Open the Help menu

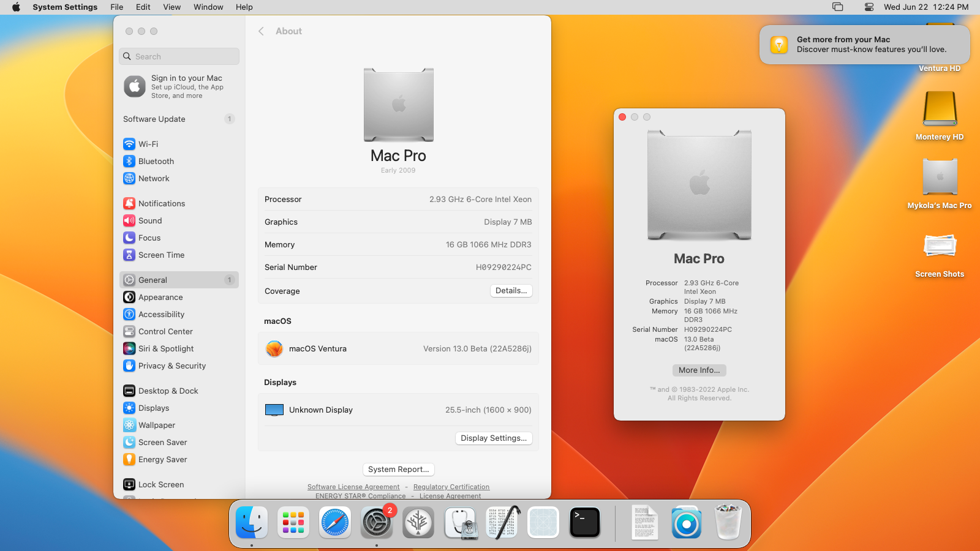(x=244, y=7)
